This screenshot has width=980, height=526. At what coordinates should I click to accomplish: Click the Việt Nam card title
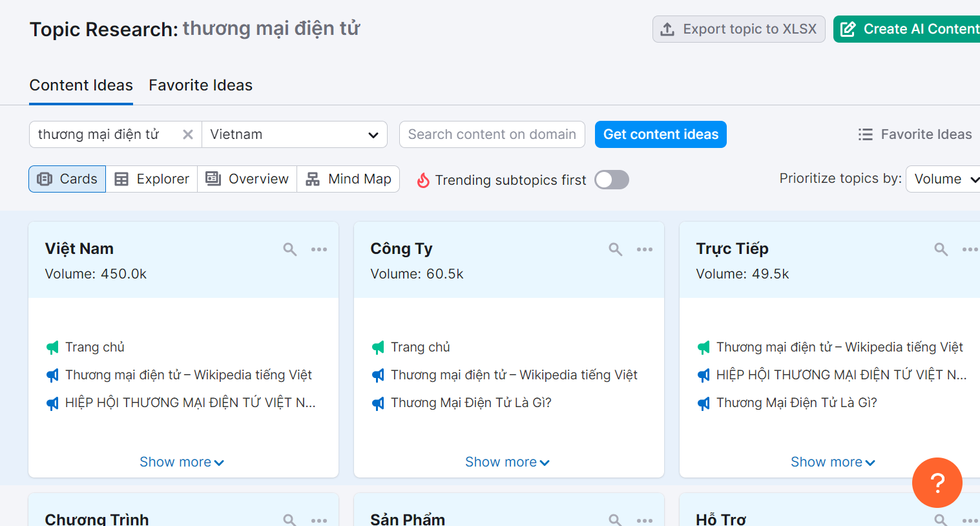point(79,249)
